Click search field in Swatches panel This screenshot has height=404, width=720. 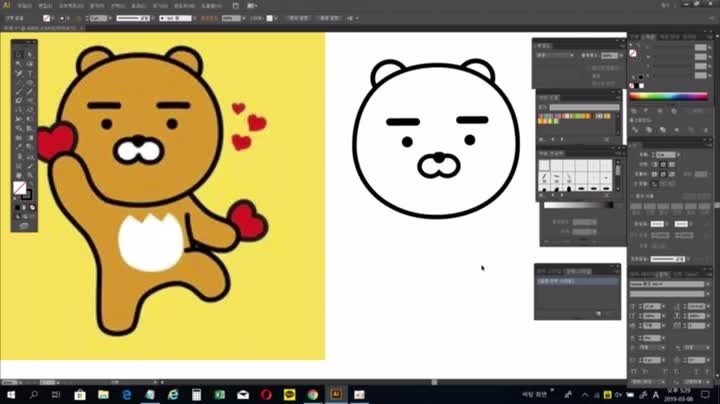[584, 107]
